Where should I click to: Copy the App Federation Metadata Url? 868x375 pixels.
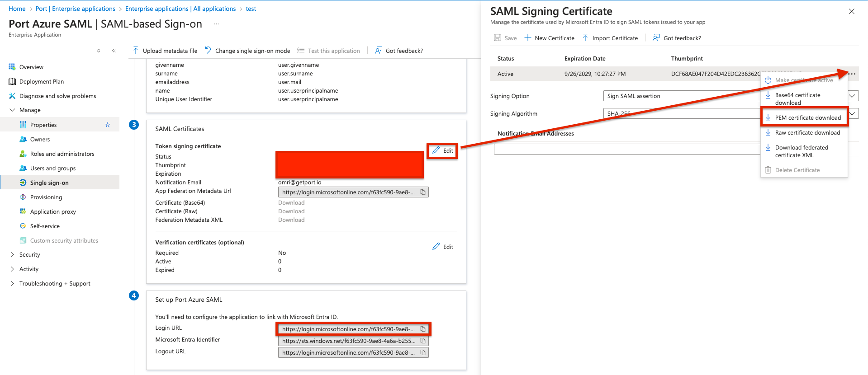pos(423,192)
